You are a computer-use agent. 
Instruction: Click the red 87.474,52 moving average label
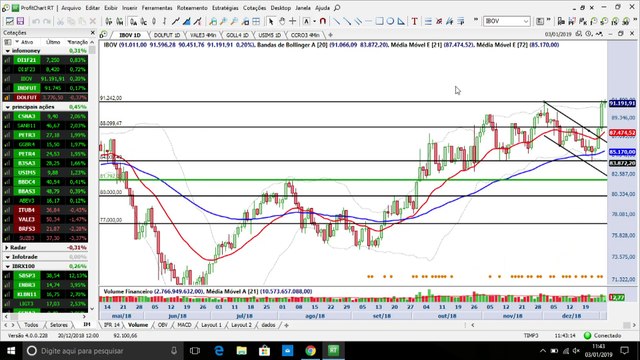tap(622, 133)
